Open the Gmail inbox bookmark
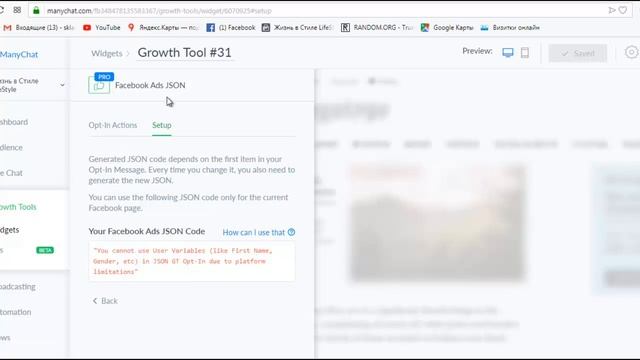Viewport: 640px width, 360px height. (39, 28)
